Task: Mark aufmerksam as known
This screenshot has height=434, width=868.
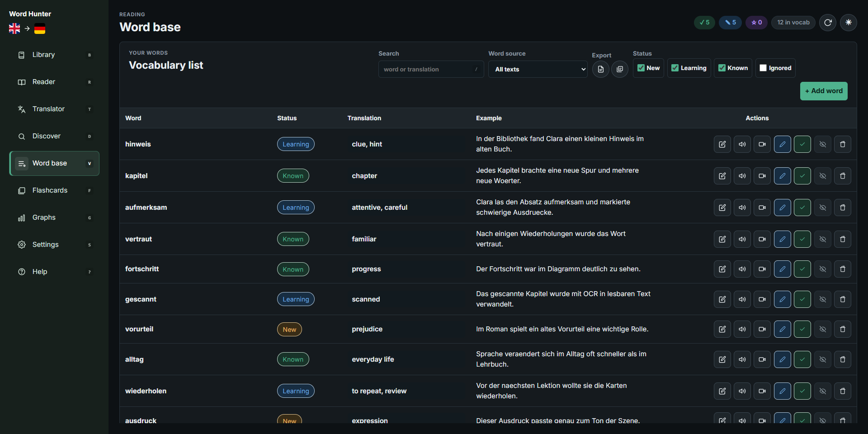Action: (x=802, y=208)
